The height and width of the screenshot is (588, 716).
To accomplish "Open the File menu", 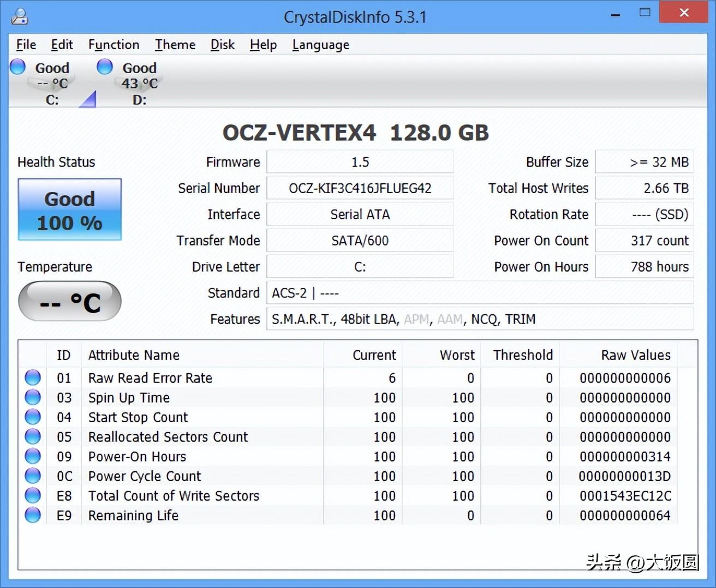I will coord(26,45).
